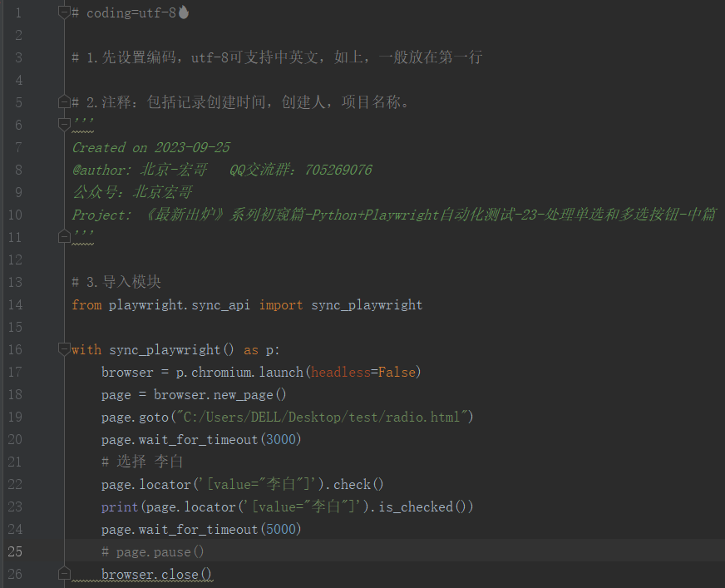Click fold end marker beside browser.close()
The width and height of the screenshot is (725, 588).
64,574
